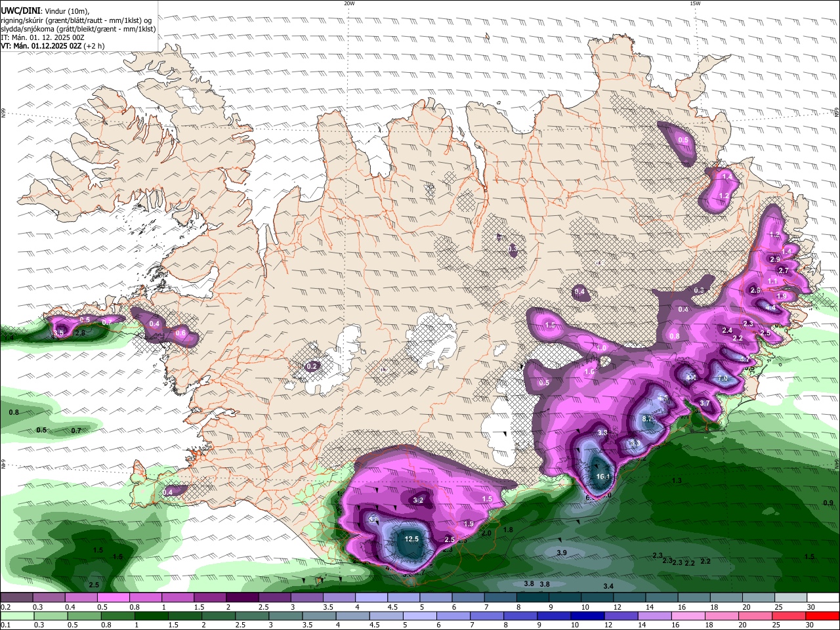840x630 pixels.
Task: Click the 0.1 label in the lower legend
Action: [5, 625]
